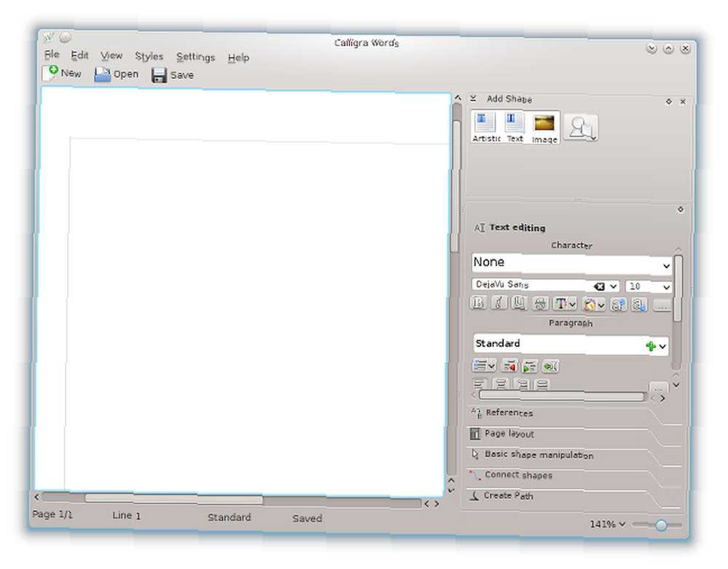Screen dimensions: 728x569
Task: Open the View menu
Action: pyautogui.click(x=111, y=56)
